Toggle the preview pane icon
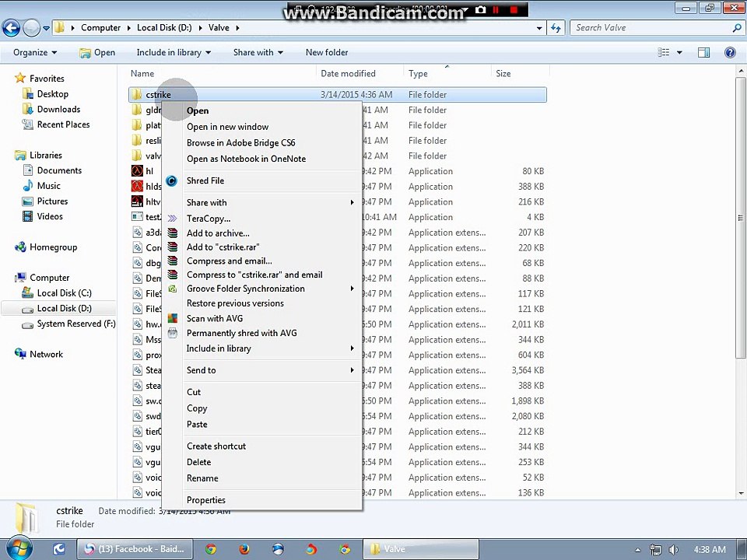Screen dimensions: 747x560 703,52
